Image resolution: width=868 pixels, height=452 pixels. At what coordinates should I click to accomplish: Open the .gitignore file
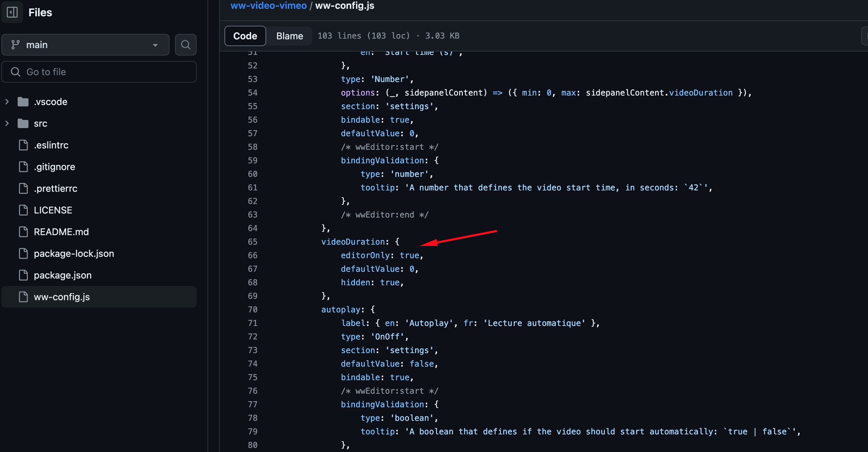coord(55,167)
